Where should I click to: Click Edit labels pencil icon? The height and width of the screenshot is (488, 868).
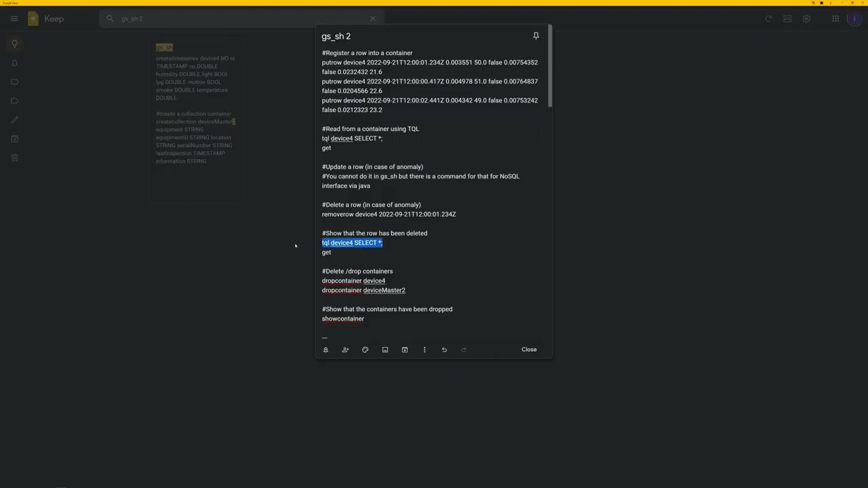pos(14,120)
